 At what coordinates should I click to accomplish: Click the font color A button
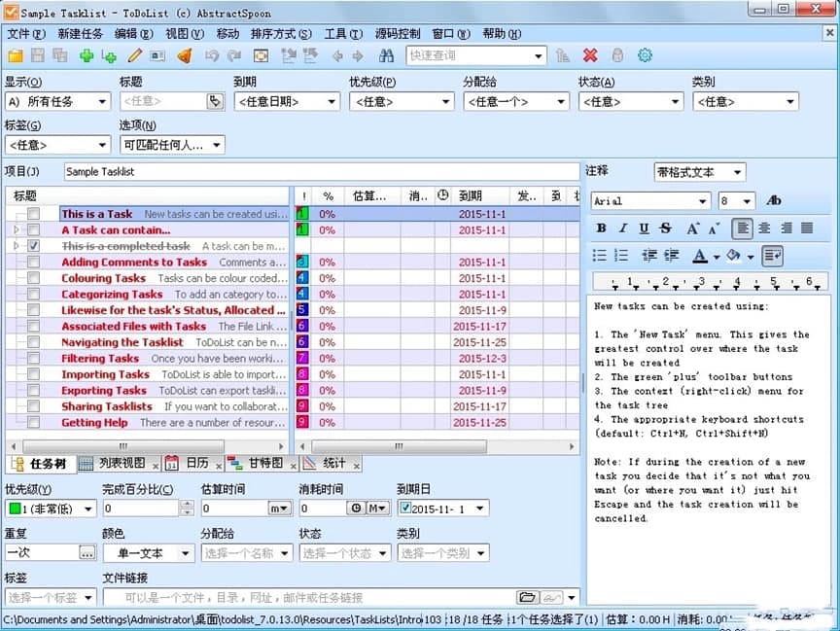(x=699, y=256)
